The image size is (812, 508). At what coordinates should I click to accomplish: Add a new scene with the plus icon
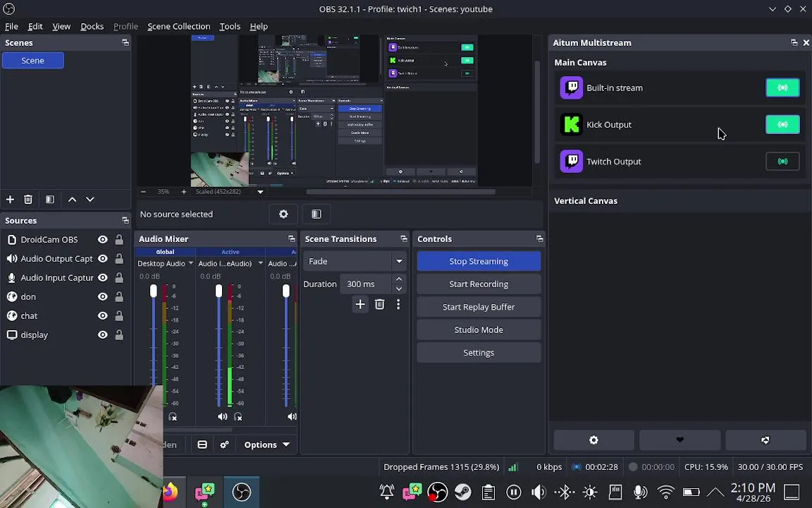click(x=10, y=200)
